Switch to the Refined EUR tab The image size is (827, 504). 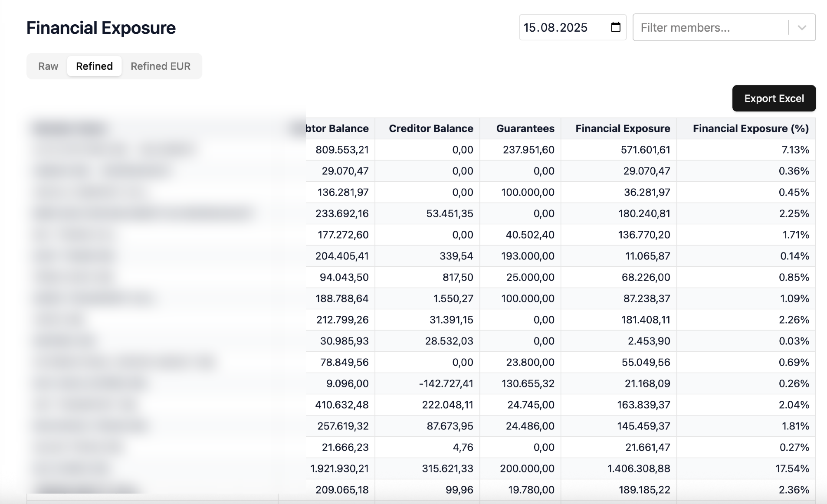(160, 66)
